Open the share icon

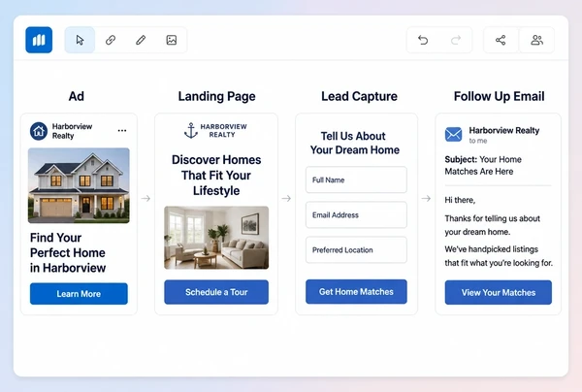point(501,40)
